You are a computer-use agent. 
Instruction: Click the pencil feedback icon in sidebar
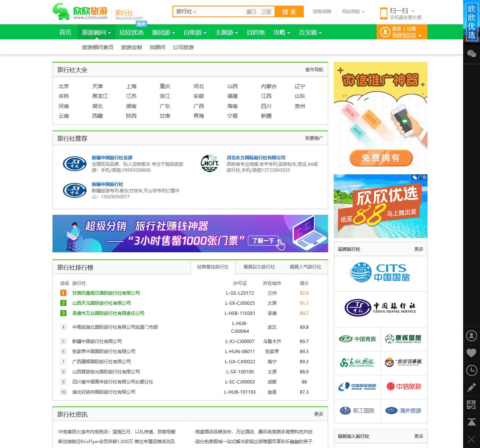point(472,388)
